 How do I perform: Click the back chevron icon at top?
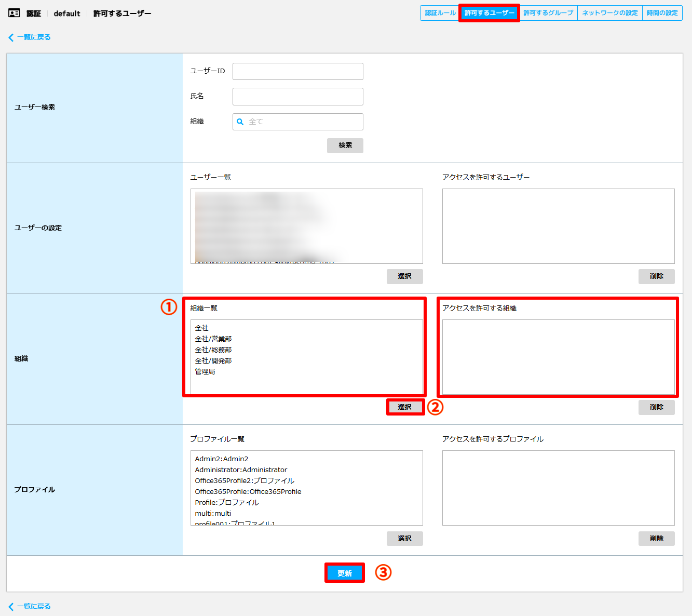click(x=11, y=37)
